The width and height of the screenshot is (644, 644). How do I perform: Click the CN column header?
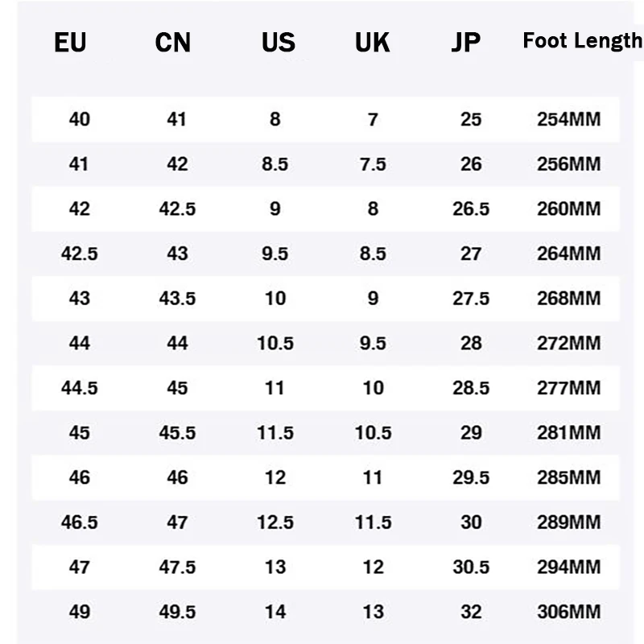click(x=173, y=43)
